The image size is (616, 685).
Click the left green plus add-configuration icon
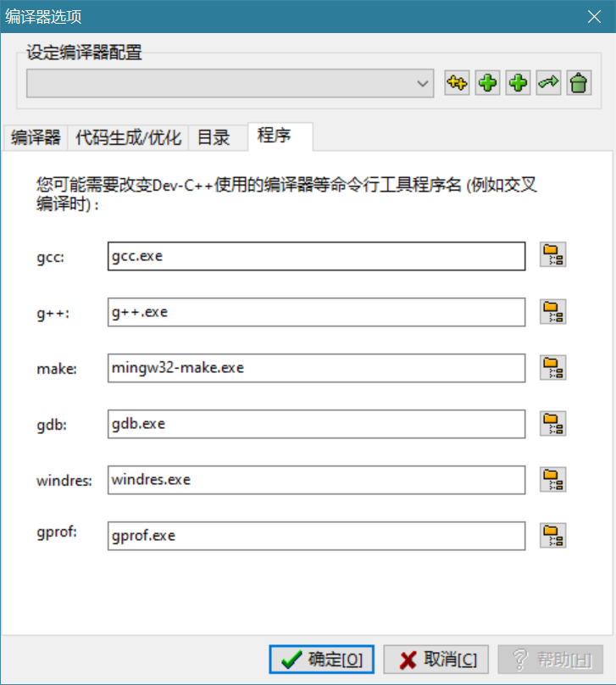[x=487, y=83]
